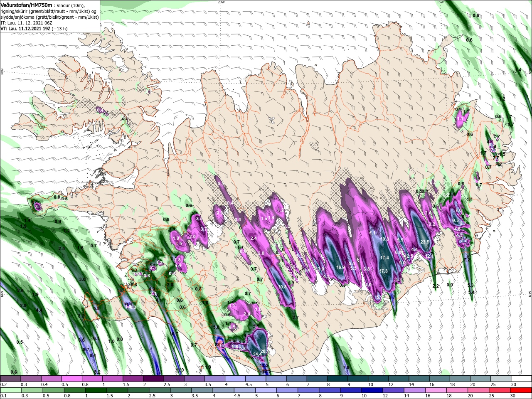Click the 17.4 precipitation value on map

tap(384, 258)
